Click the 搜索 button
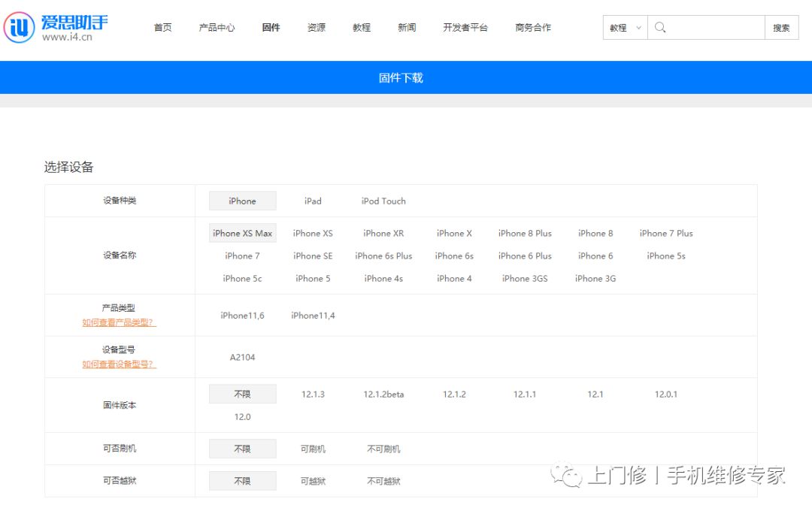The width and height of the screenshot is (812, 511). point(781,28)
